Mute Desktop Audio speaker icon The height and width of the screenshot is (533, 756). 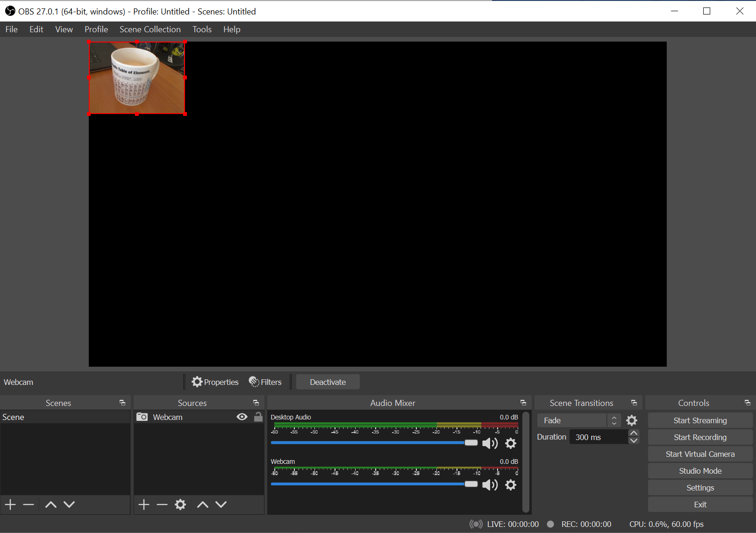tap(489, 443)
